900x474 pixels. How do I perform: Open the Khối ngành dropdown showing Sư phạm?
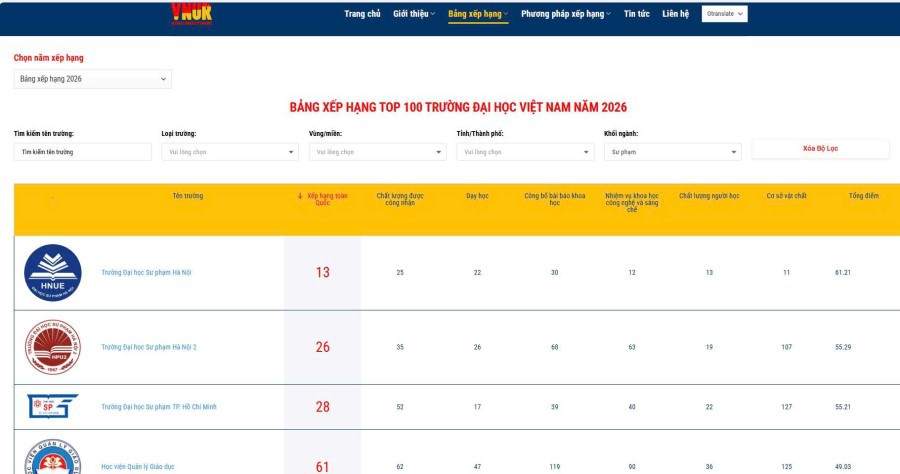click(672, 152)
